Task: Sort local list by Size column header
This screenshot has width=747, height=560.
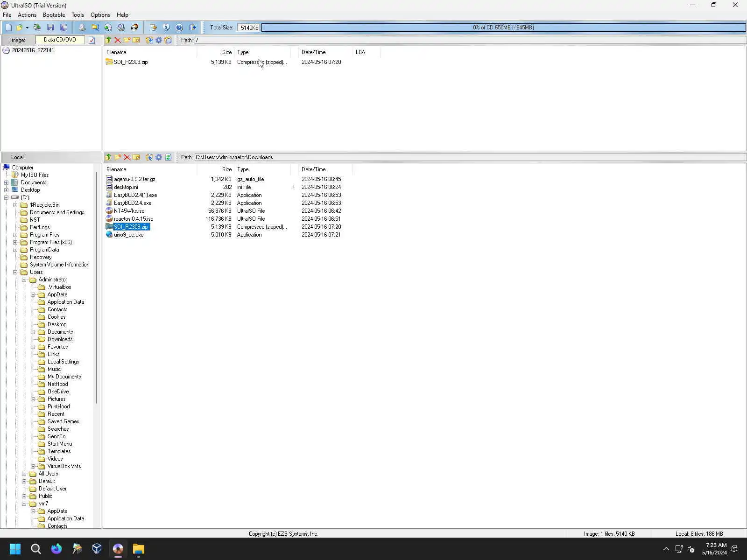Action: (215, 169)
